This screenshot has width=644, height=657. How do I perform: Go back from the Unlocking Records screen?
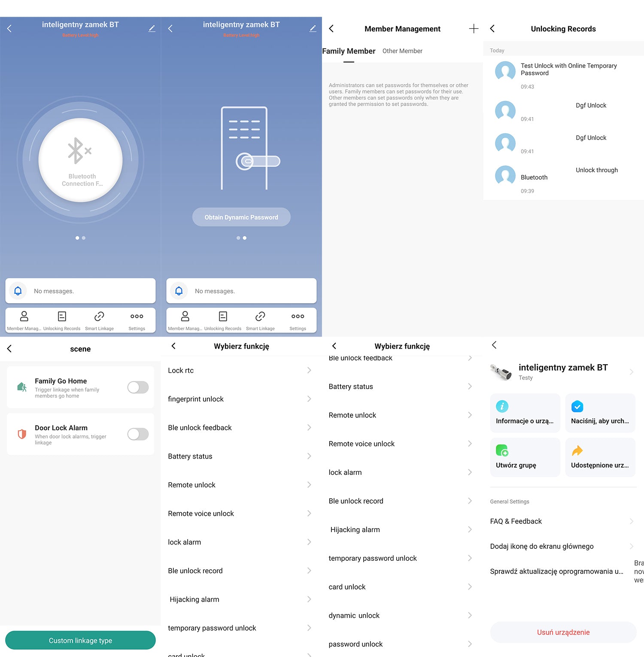492,29
